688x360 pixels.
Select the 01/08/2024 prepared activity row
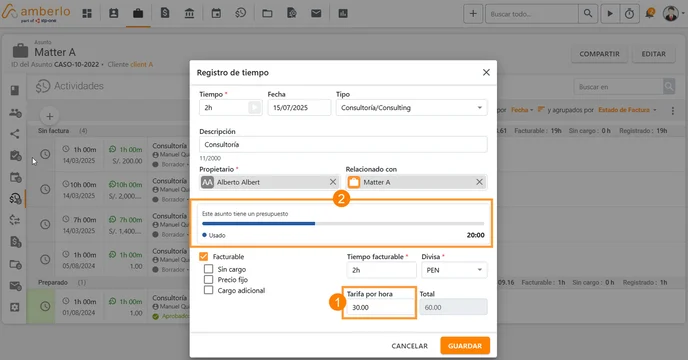[x=108, y=307]
